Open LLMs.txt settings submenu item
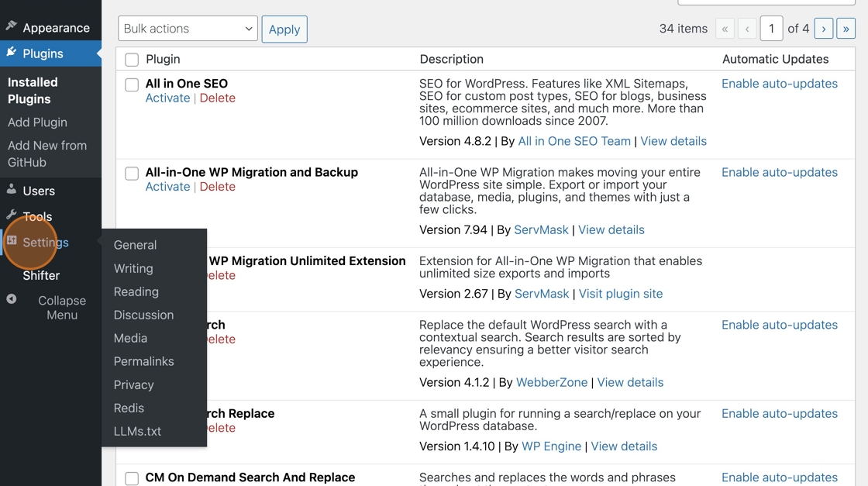The height and width of the screenshot is (486, 868). (x=137, y=431)
